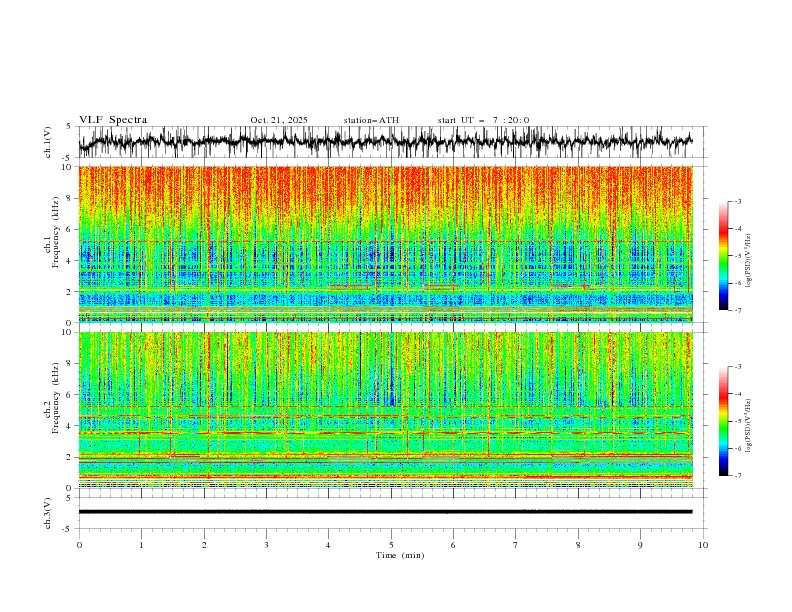Click time axis tick label "8"

coord(578,545)
